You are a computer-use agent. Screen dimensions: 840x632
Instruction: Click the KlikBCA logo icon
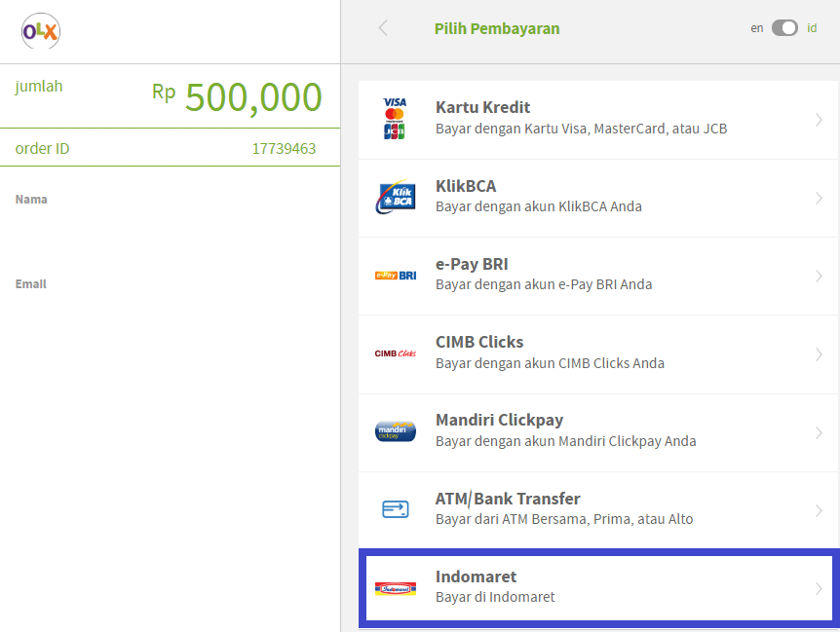click(395, 198)
